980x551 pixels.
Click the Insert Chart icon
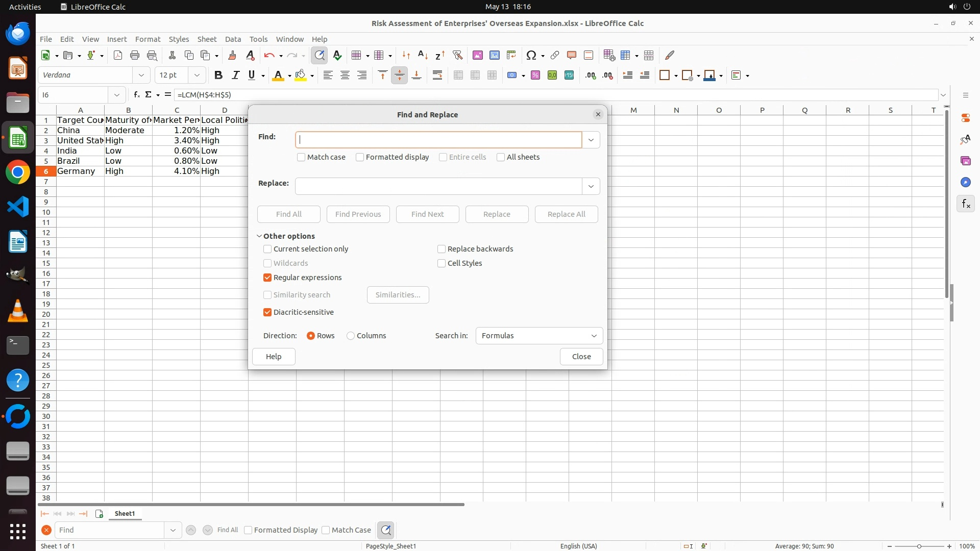click(x=495, y=55)
